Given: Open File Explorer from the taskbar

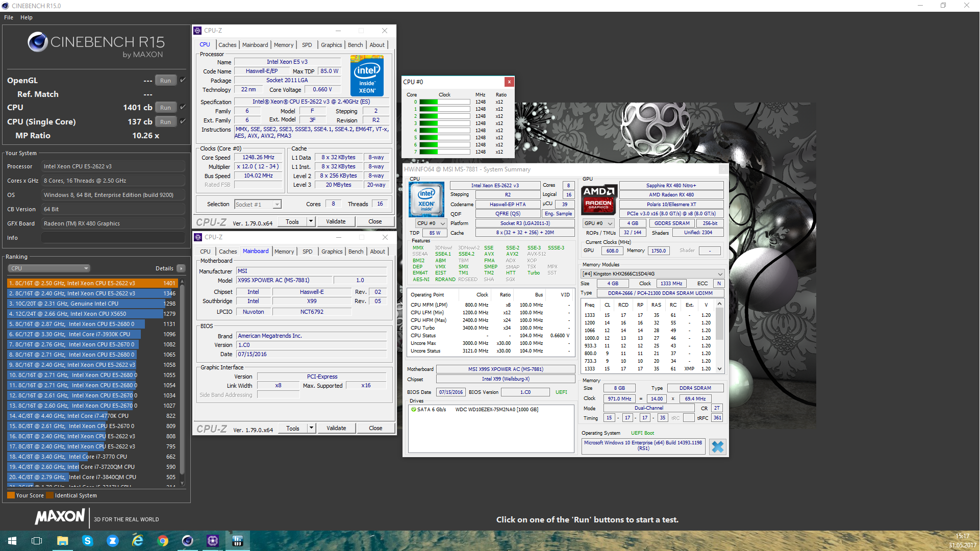Looking at the screenshot, I should point(62,541).
